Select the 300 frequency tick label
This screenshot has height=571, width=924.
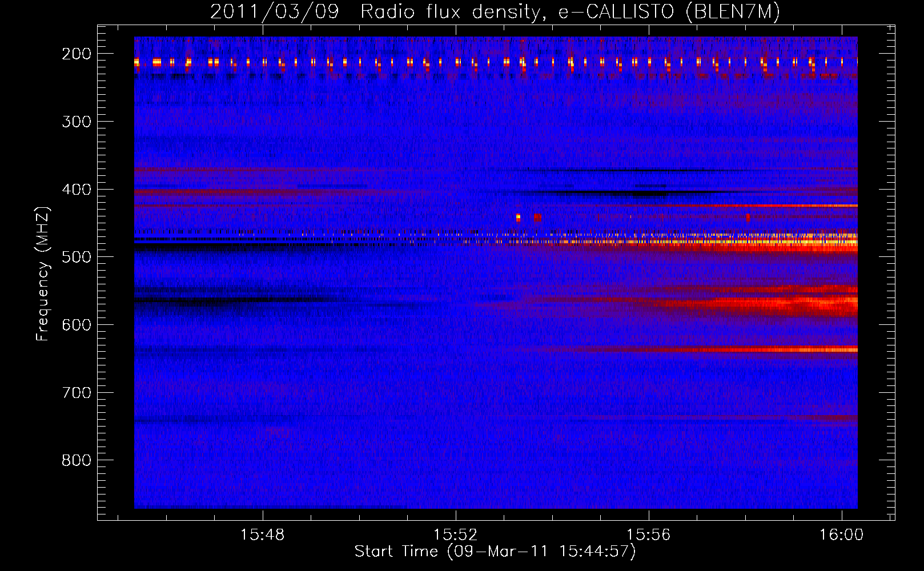[x=76, y=122]
